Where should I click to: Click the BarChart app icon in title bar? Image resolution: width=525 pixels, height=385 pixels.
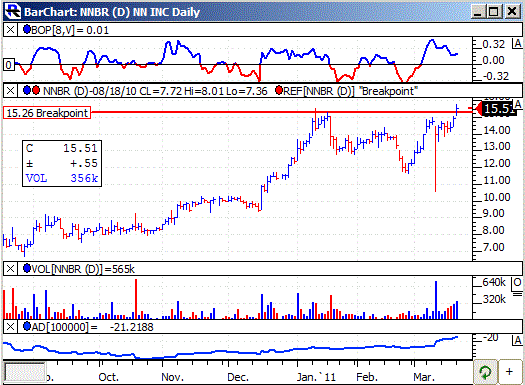pyautogui.click(x=13, y=11)
